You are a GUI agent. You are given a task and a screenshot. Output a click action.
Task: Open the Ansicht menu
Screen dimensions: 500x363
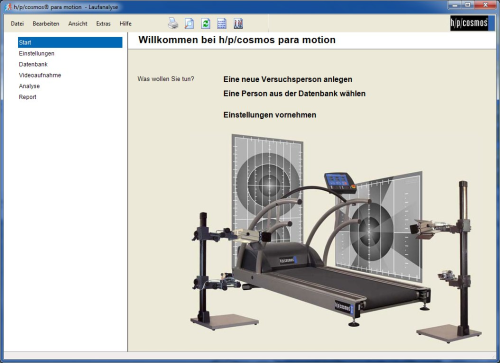coord(78,24)
